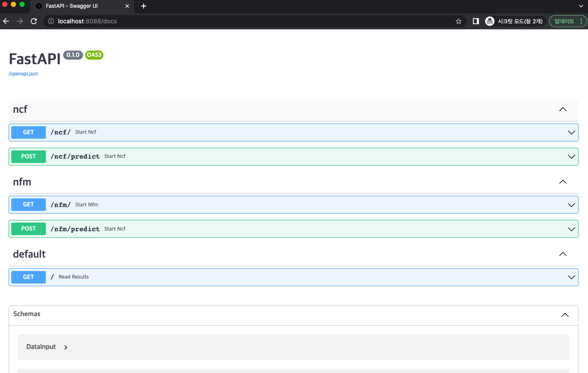
Task: Collapse the default section
Action: [562, 254]
